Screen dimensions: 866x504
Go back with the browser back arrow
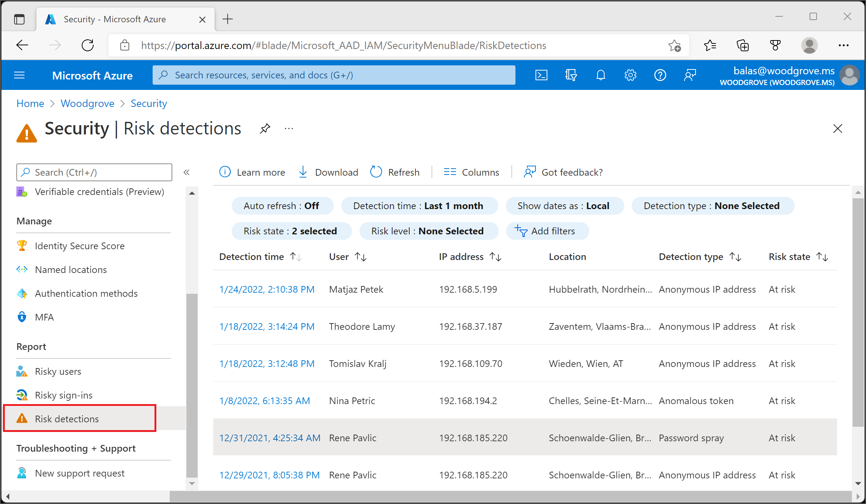pos(22,45)
